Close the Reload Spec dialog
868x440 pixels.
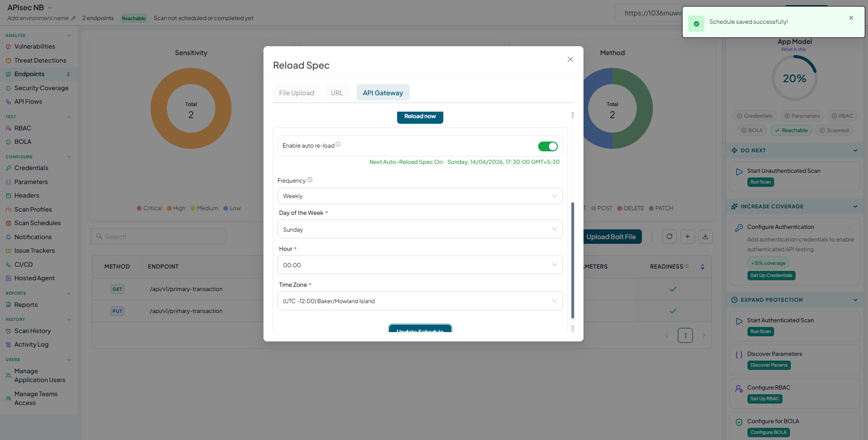(x=570, y=59)
